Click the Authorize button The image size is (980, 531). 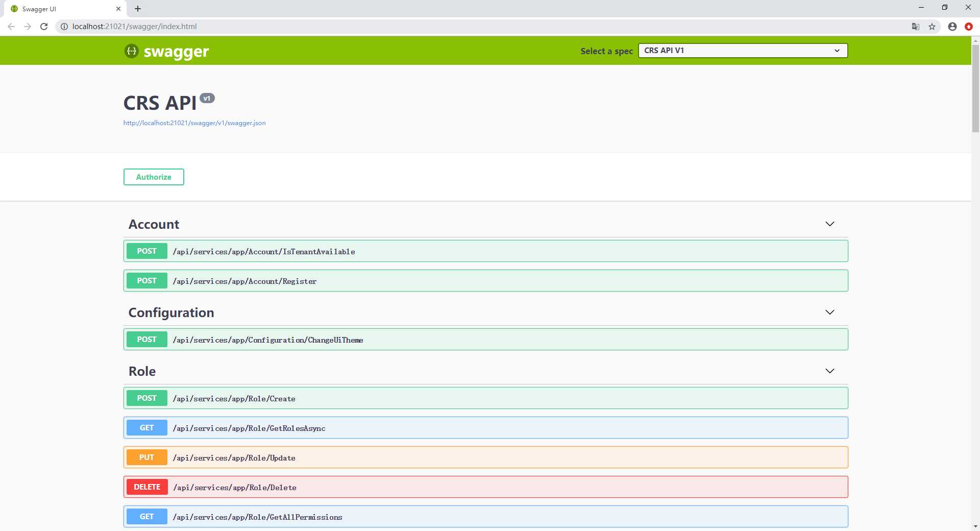[154, 177]
